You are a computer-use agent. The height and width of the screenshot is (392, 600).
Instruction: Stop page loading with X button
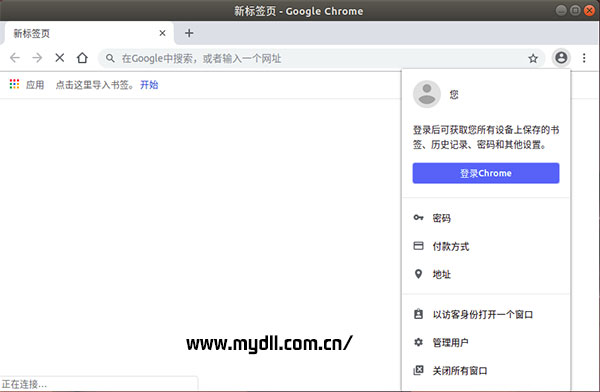(60, 58)
